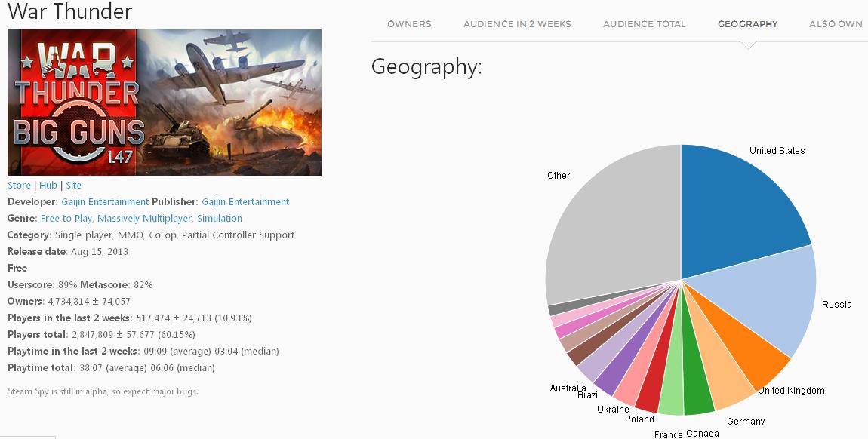Open Gaijin Entertainment developer link
Image resolution: width=868 pixels, height=439 pixels.
click(x=105, y=202)
